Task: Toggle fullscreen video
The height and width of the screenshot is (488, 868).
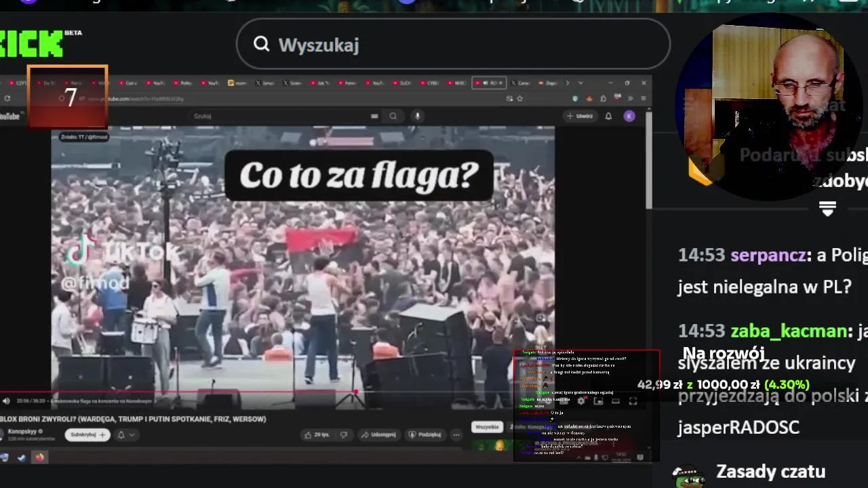Action: (633, 401)
